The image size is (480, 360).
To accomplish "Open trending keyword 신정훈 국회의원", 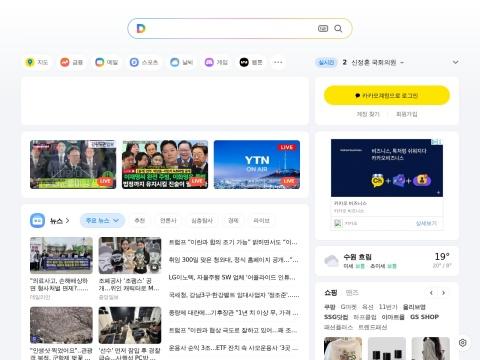I will (x=373, y=62).
